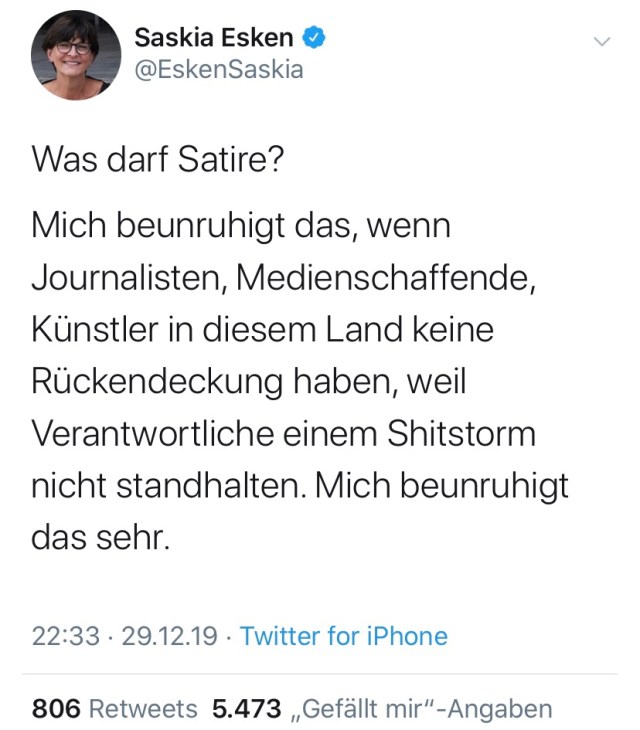Image resolution: width=640 pixels, height=730 pixels.
Task: Click the word "Journalisten" in tweet
Action: point(131,278)
